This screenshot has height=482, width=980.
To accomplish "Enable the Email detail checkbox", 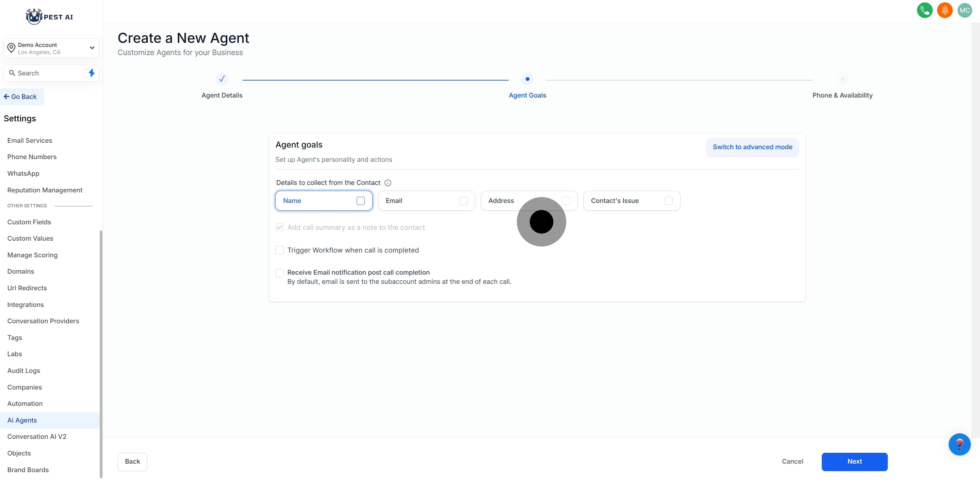I will click(463, 201).
